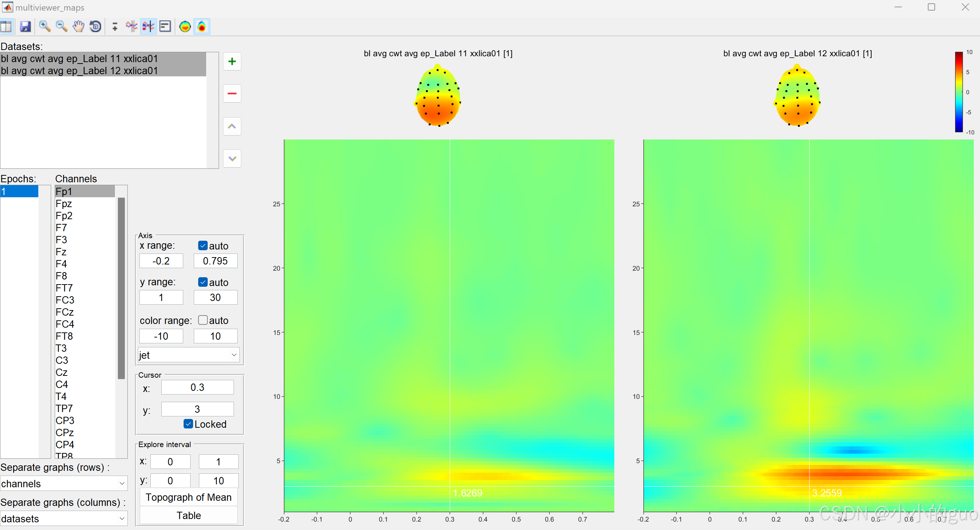Viewport: 980px width, 530px height.
Task: Toggle auto checkbox for y range
Action: (x=203, y=282)
